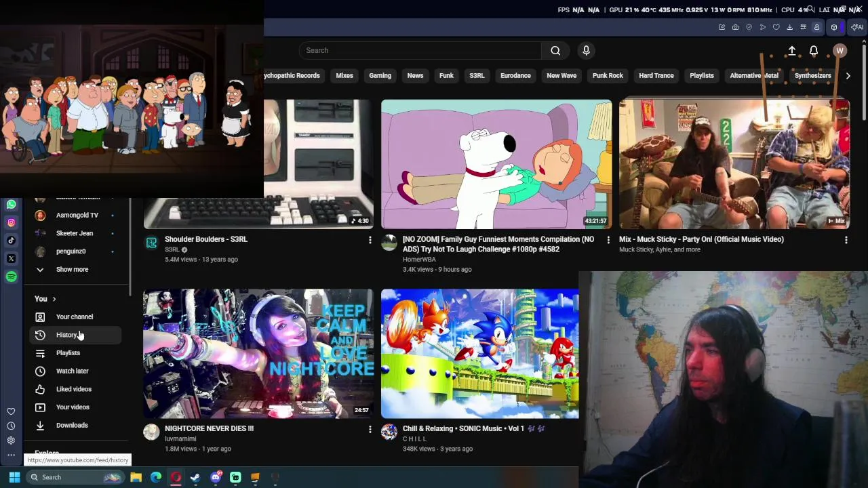Click the YouTube upload arrow icon

tap(791, 51)
